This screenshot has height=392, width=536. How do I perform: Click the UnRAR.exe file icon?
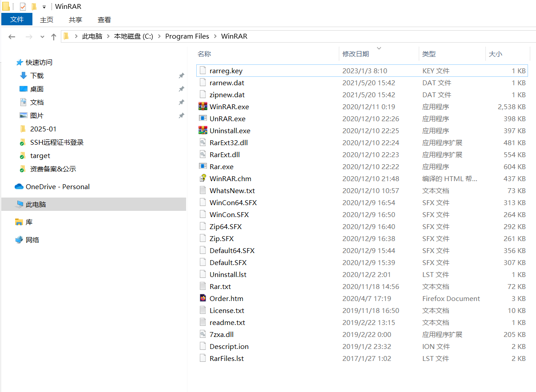click(x=202, y=119)
